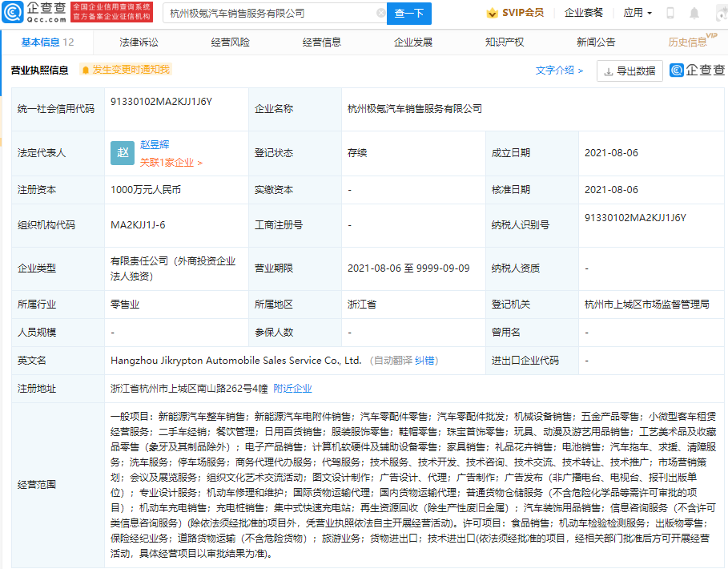The image size is (728, 569).
Task: Click the bell icon in 发生变更时通知我
Action: click(86, 70)
